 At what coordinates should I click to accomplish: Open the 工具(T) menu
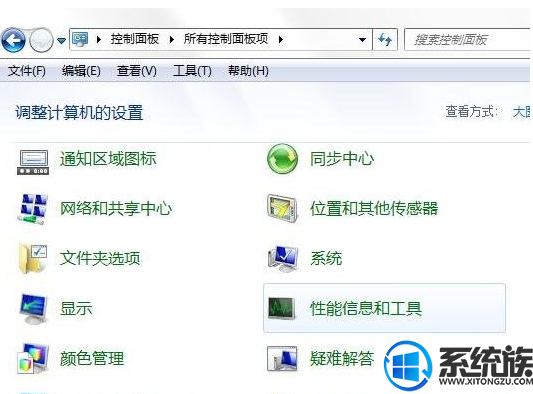[192, 71]
